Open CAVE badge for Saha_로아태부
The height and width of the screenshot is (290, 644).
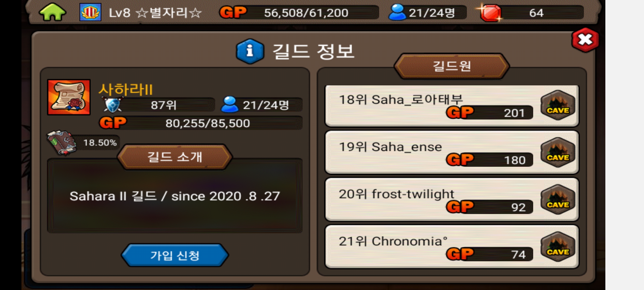coord(558,105)
